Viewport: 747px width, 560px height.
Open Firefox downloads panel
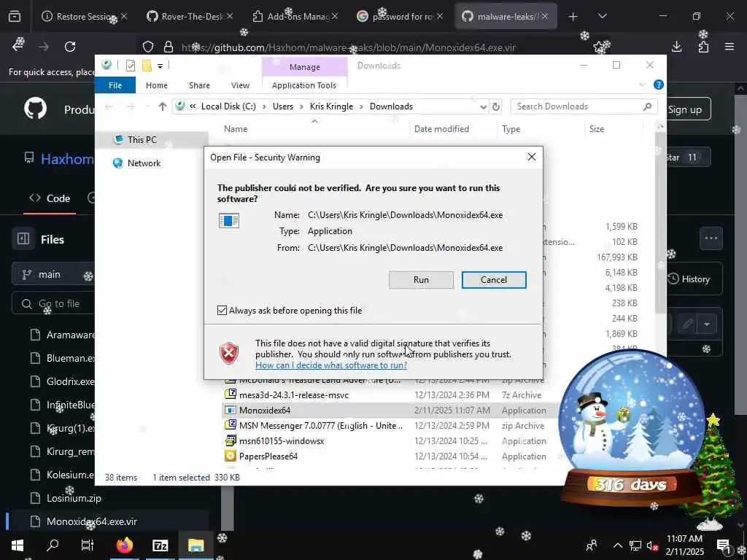coord(676,47)
